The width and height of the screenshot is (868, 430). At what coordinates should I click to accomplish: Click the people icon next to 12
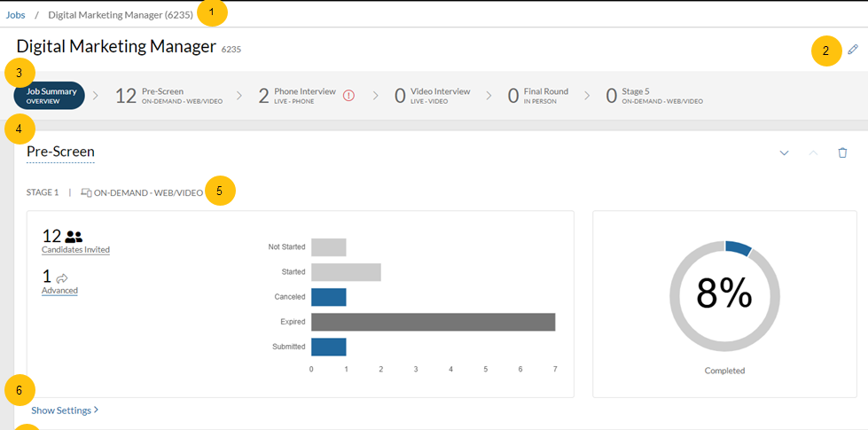[x=74, y=237]
